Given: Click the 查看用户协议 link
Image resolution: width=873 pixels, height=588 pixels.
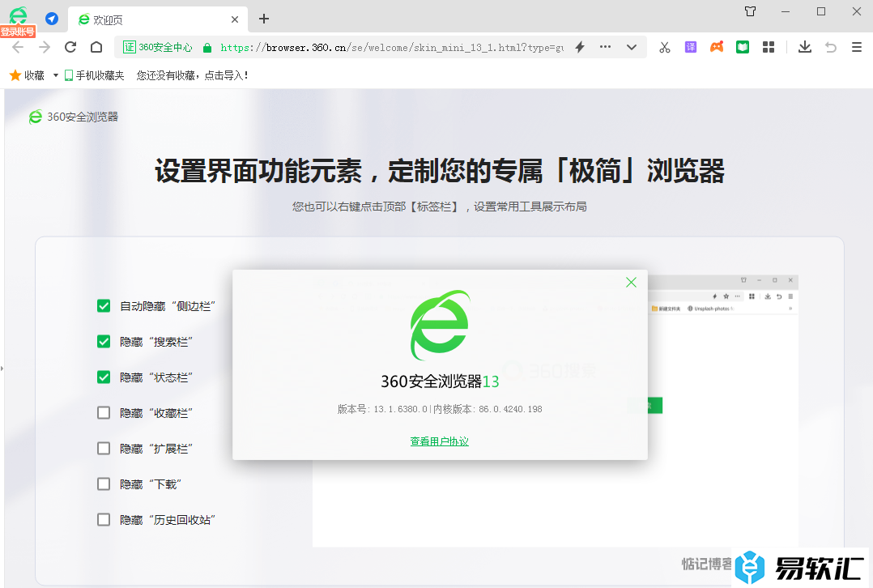Looking at the screenshot, I should [439, 441].
